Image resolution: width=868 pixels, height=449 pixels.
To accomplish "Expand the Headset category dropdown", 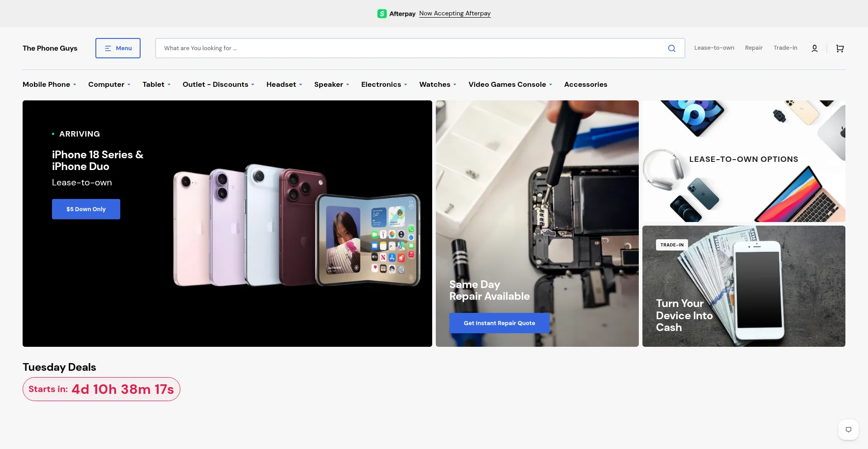I will click(284, 85).
